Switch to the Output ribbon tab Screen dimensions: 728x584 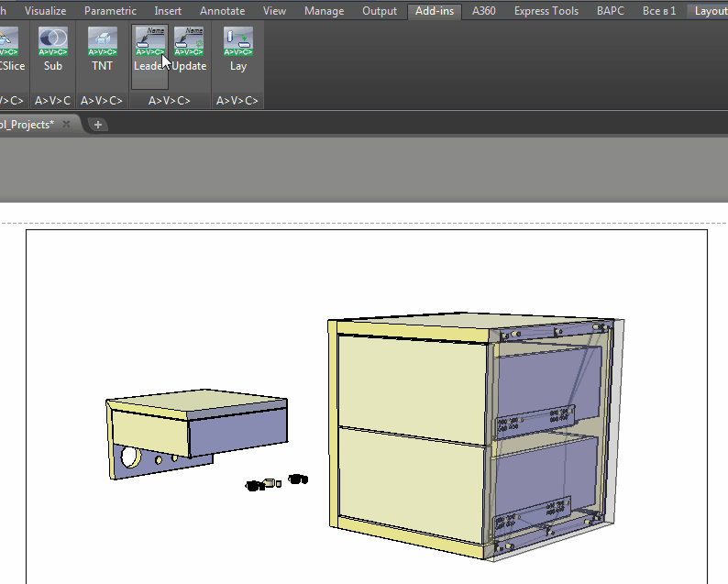point(380,11)
